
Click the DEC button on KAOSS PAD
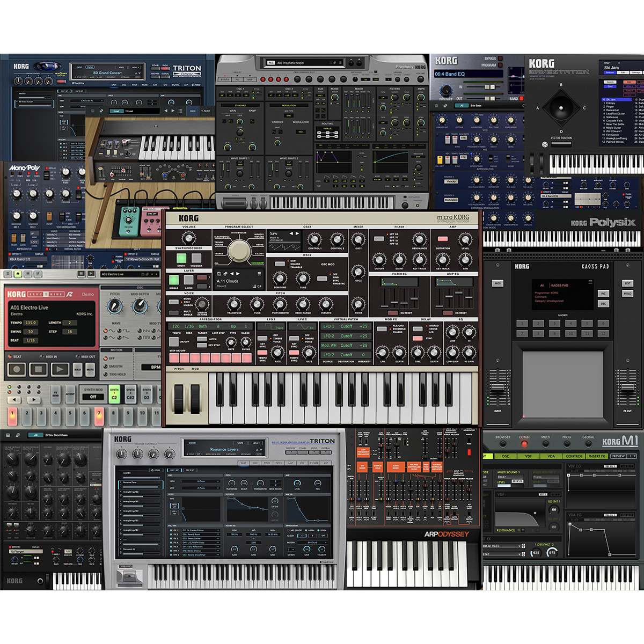603,304
